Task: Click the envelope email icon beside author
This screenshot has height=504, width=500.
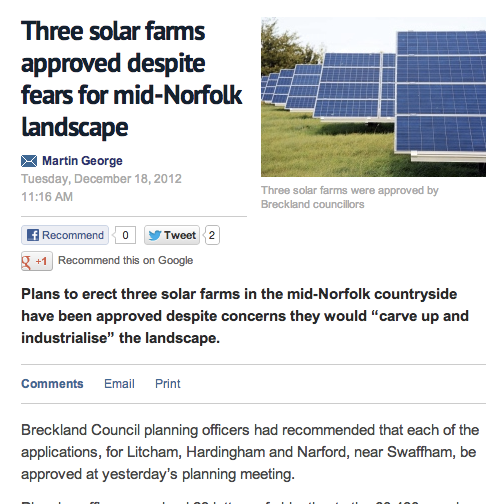Action: point(29,161)
